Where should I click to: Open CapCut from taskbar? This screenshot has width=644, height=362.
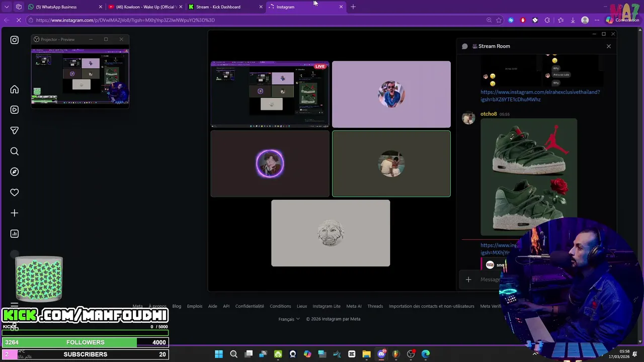click(352, 354)
